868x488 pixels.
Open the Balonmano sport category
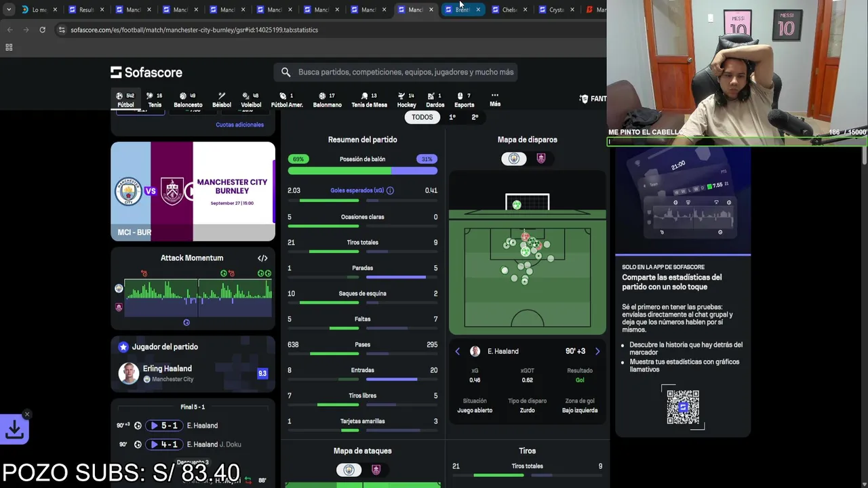pyautogui.click(x=327, y=100)
